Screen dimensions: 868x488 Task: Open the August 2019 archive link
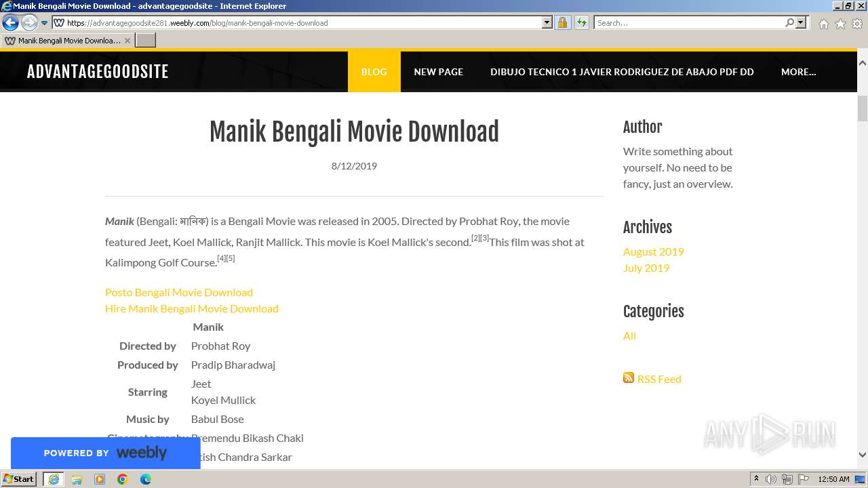pos(654,251)
